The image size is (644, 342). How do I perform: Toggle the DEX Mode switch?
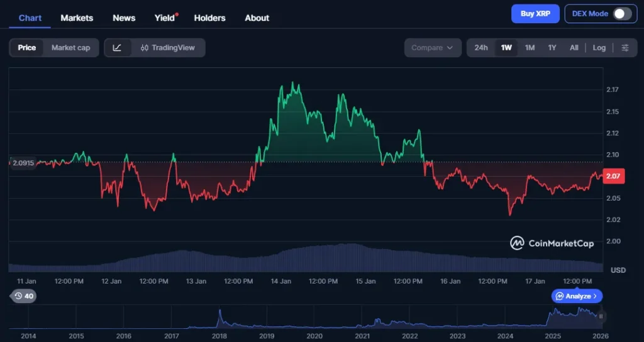[621, 14]
